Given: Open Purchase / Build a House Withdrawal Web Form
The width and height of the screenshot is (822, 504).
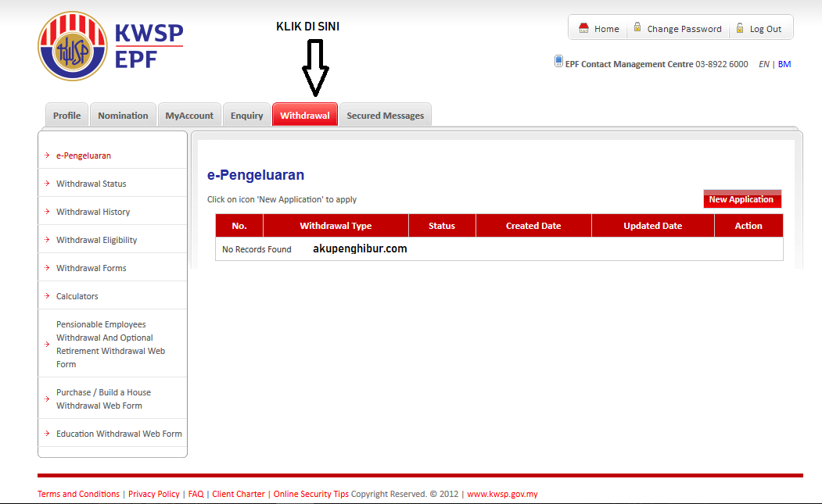Looking at the screenshot, I should pyautogui.click(x=103, y=399).
